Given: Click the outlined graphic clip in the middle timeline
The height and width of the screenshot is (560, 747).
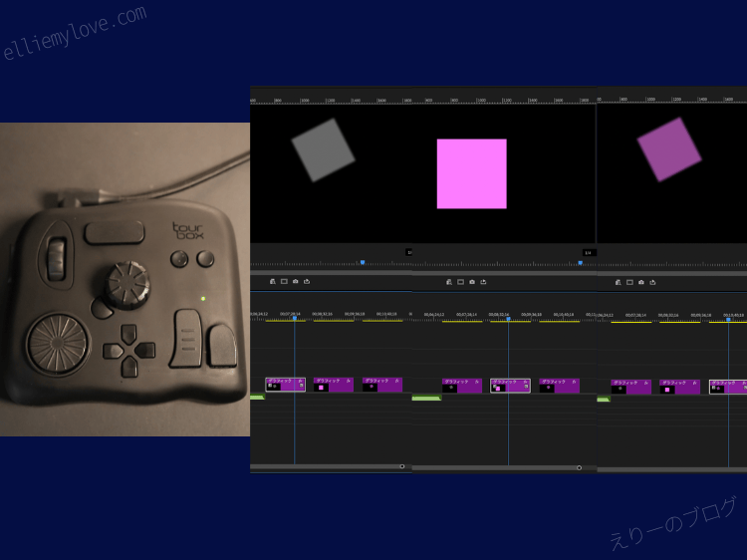Looking at the screenshot, I should (510, 385).
